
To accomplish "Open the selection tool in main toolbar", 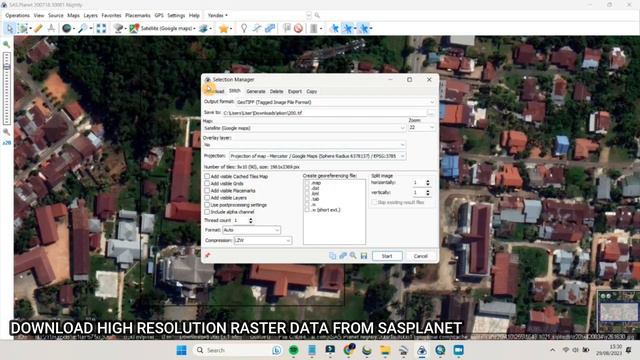I will [23, 28].
